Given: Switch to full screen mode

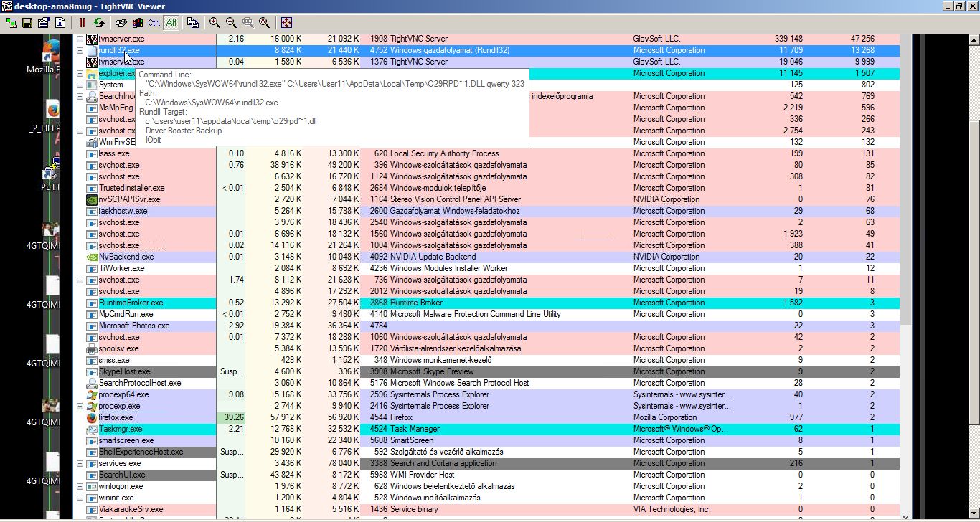Looking at the screenshot, I should (286, 23).
